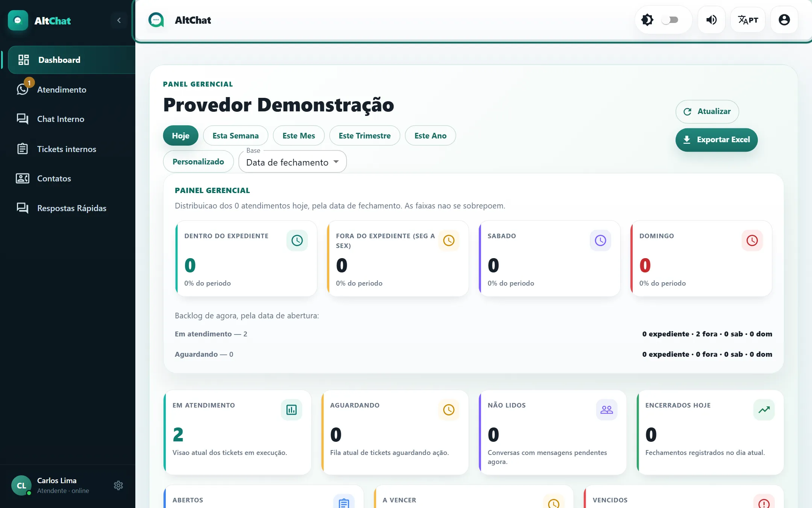Open the Em Atendimento stat card
This screenshot has height=508, width=812.
pos(238,432)
